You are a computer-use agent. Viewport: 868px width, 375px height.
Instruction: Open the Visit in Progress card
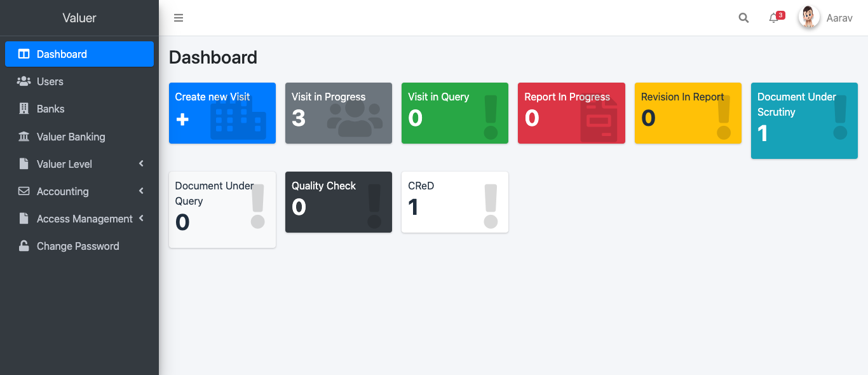[338, 113]
